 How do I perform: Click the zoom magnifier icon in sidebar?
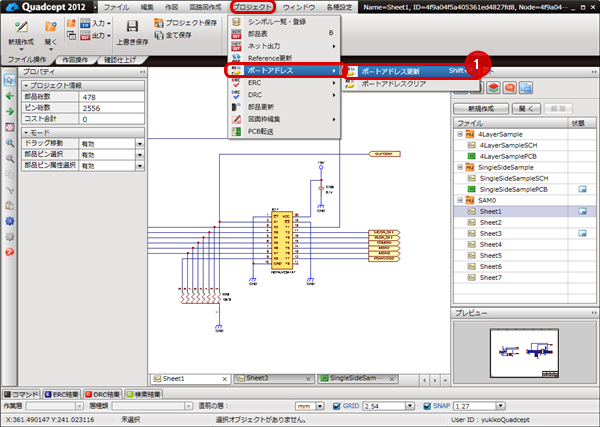(x=10, y=143)
